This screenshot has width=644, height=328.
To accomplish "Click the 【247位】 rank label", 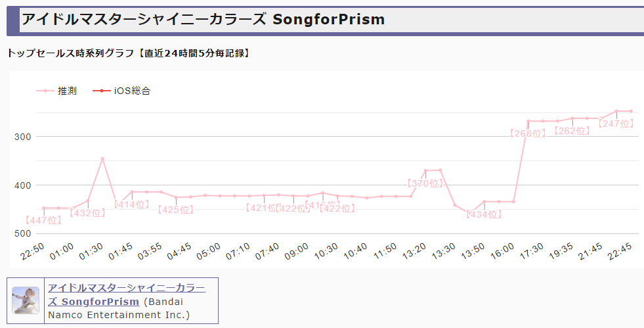I will tap(616, 124).
